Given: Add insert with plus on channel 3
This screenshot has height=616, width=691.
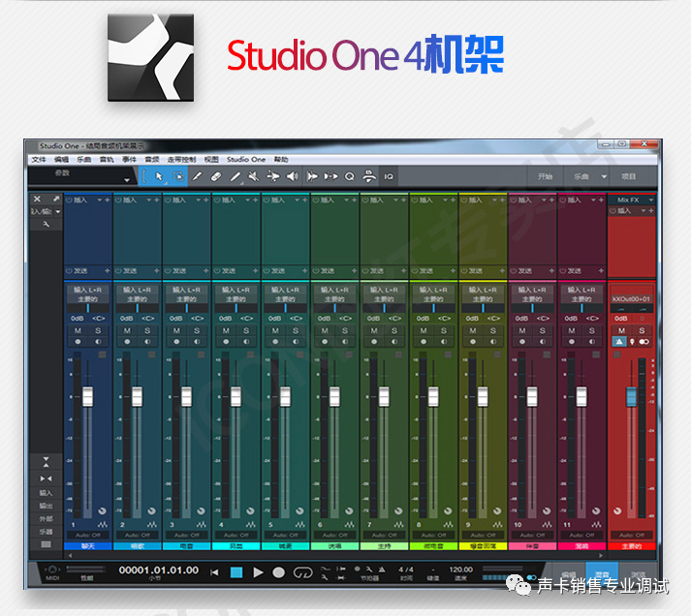Looking at the screenshot, I should (x=205, y=200).
